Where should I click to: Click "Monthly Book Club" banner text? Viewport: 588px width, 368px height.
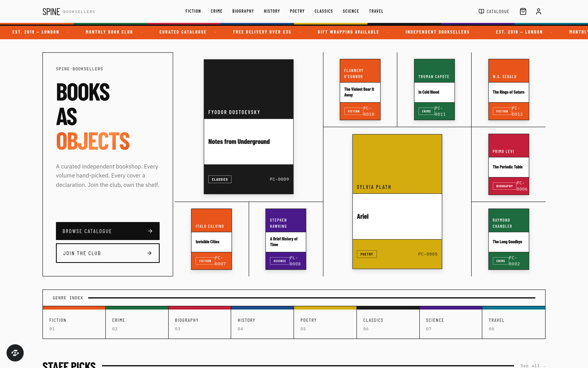click(x=109, y=32)
